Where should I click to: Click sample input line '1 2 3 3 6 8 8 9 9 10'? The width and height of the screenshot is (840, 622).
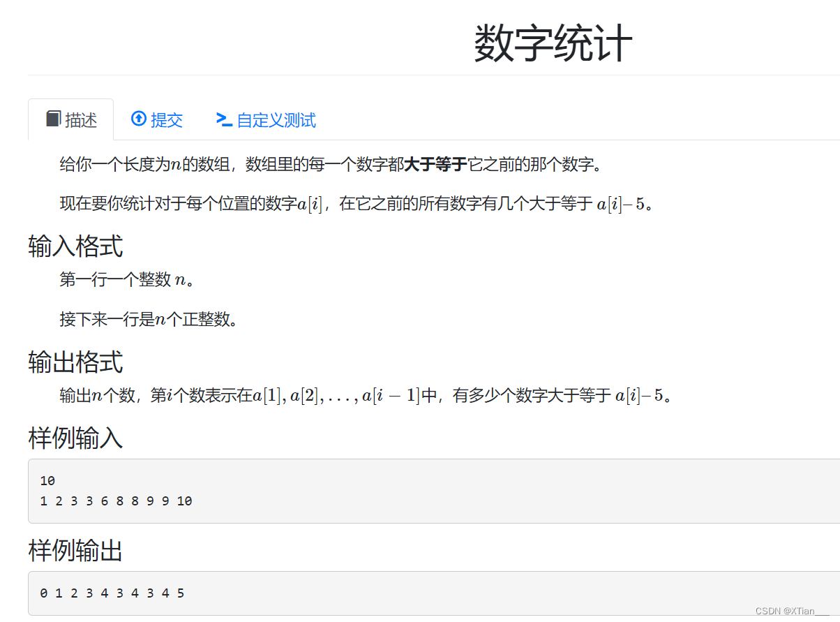[x=116, y=501]
